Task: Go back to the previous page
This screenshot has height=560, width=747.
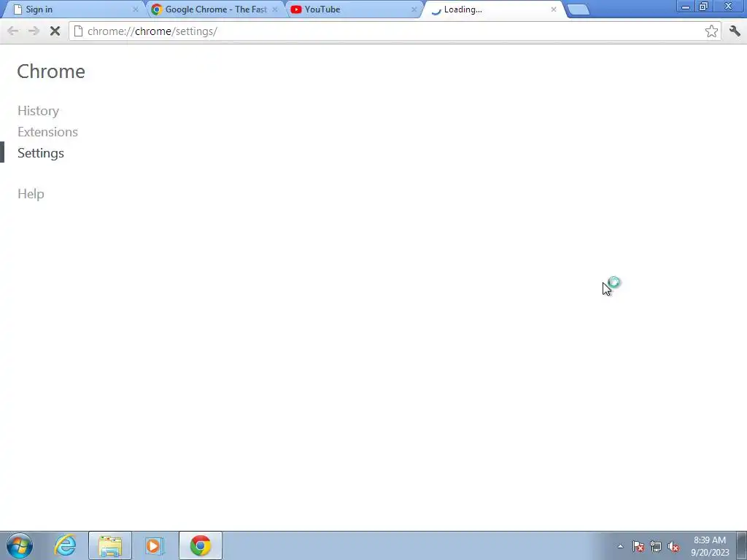Action: pos(13,31)
